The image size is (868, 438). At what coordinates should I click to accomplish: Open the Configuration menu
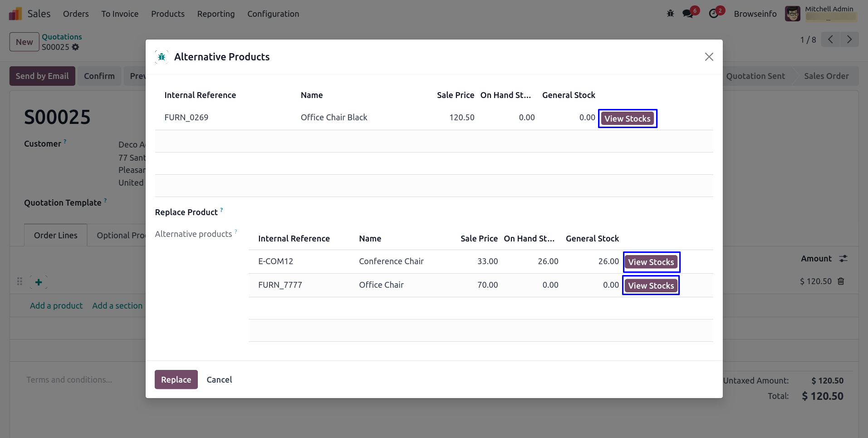coord(273,14)
